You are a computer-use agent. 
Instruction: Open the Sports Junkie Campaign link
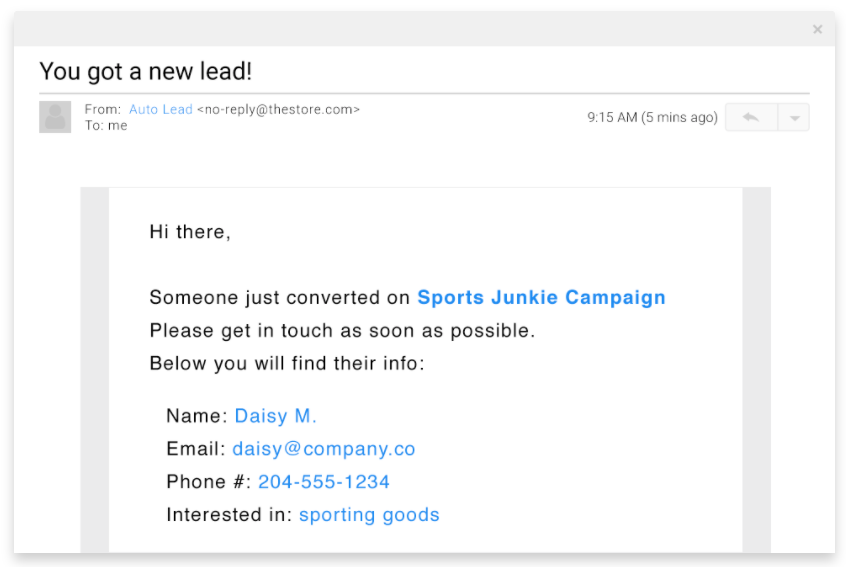click(x=541, y=297)
